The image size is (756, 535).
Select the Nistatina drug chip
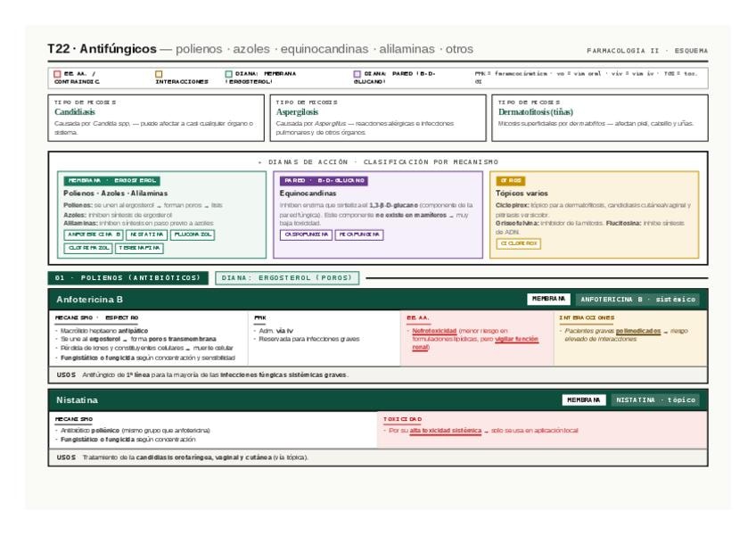tap(146, 235)
